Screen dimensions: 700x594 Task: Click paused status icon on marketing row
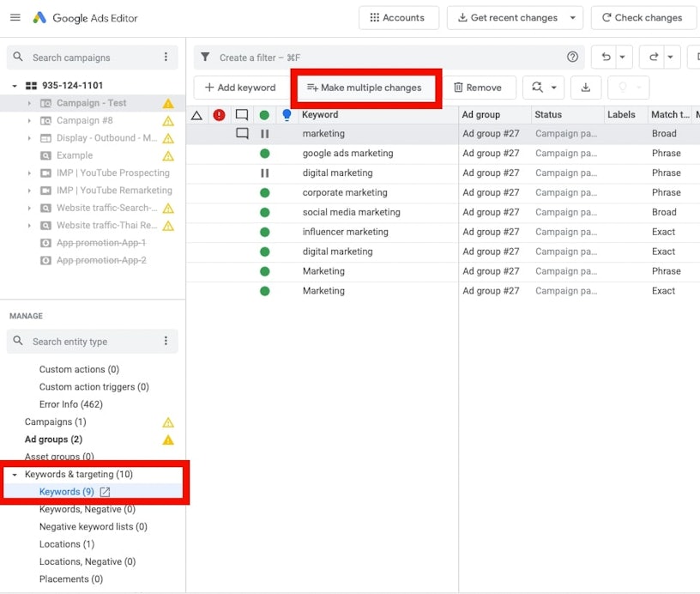tap(265, 134)
